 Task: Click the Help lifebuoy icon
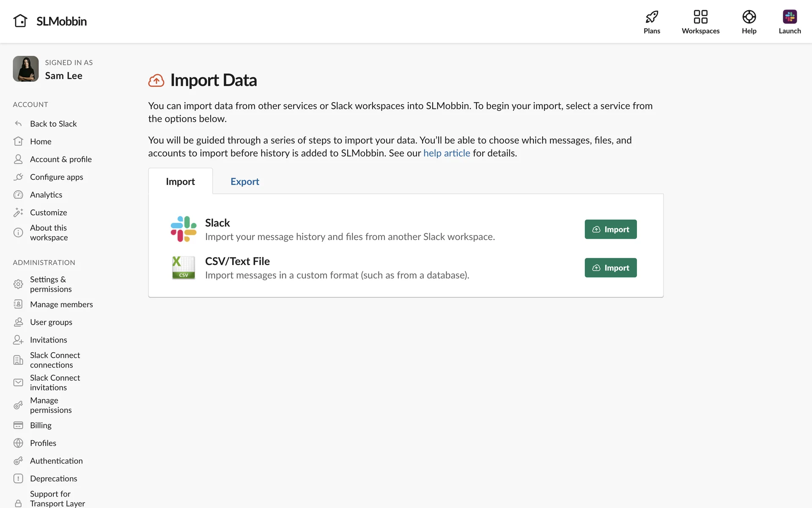pos(749,17)
